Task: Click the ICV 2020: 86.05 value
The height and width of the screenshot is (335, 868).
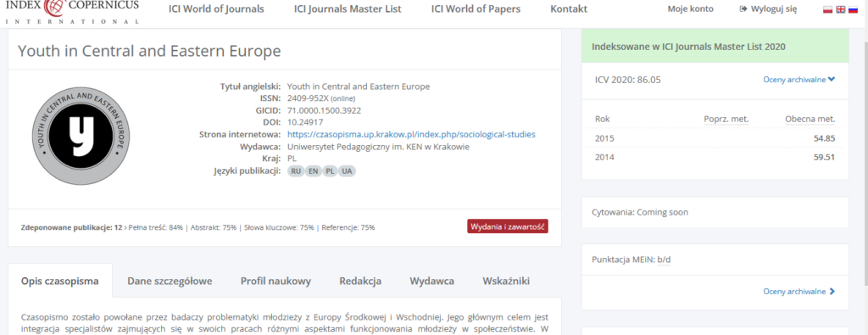Action: point(628,79)
